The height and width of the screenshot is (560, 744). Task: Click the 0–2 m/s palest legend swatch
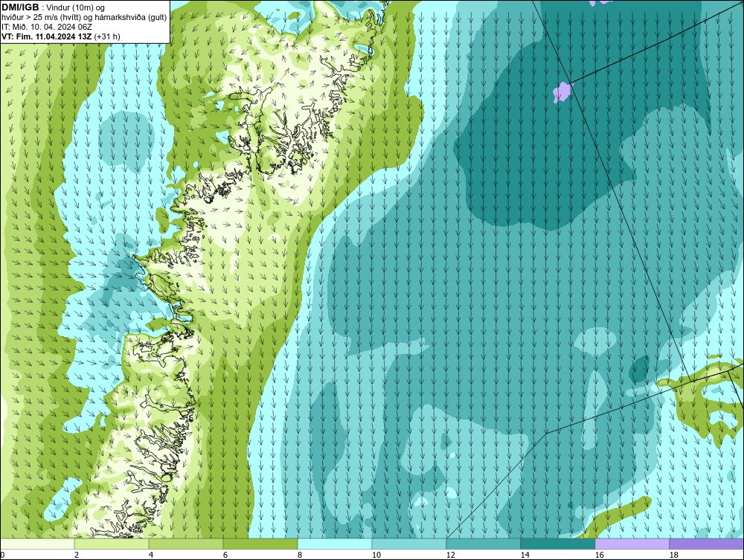tap(37, 544)
